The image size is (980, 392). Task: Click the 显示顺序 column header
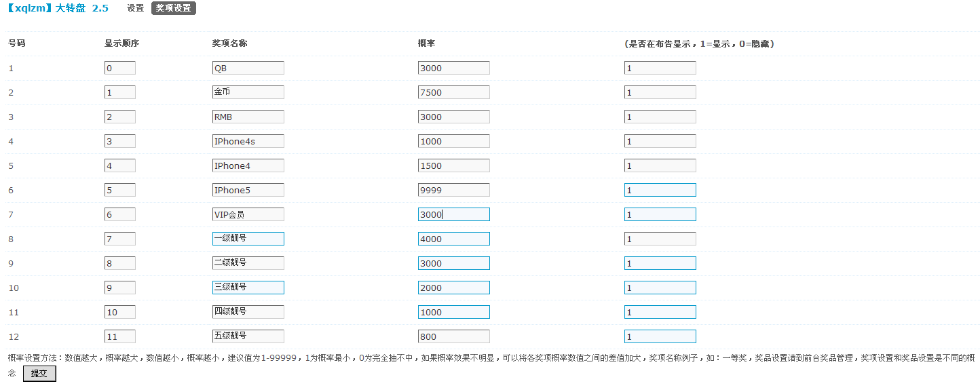click(x=121, y=43)
